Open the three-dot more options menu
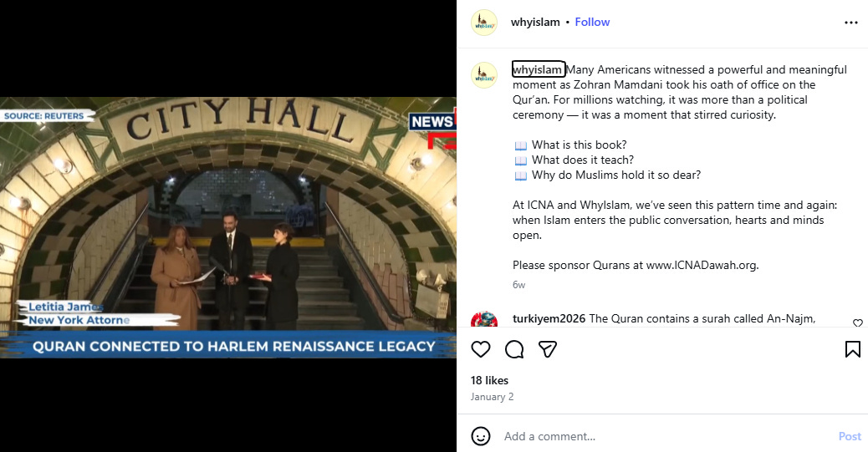The height and width of the screenshot is (452, 868). [x=850, y=23]
